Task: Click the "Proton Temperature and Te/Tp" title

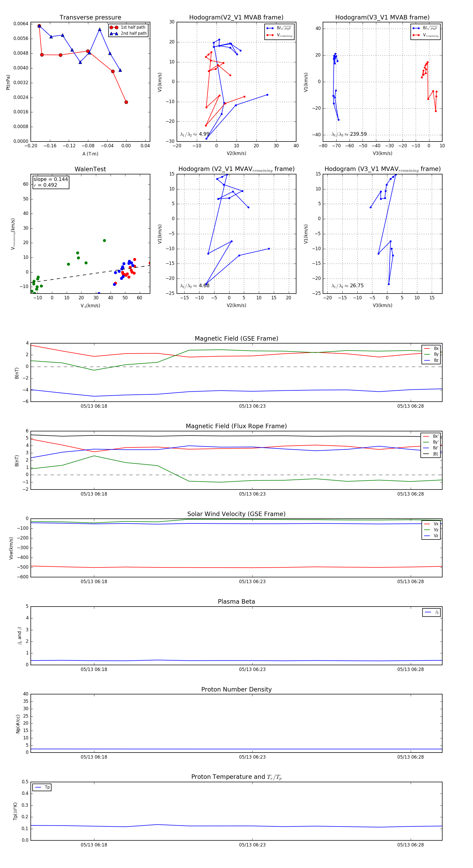Action: coord(236,777)
